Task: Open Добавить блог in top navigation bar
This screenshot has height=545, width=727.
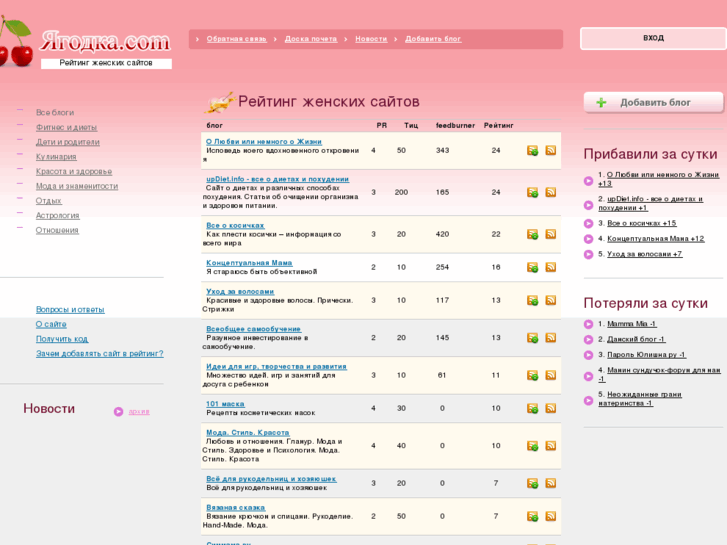Action: pos(433,39)
